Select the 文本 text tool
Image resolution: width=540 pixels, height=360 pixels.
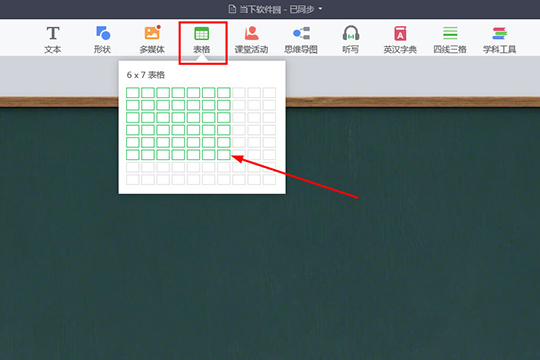[x=53, y=40]
